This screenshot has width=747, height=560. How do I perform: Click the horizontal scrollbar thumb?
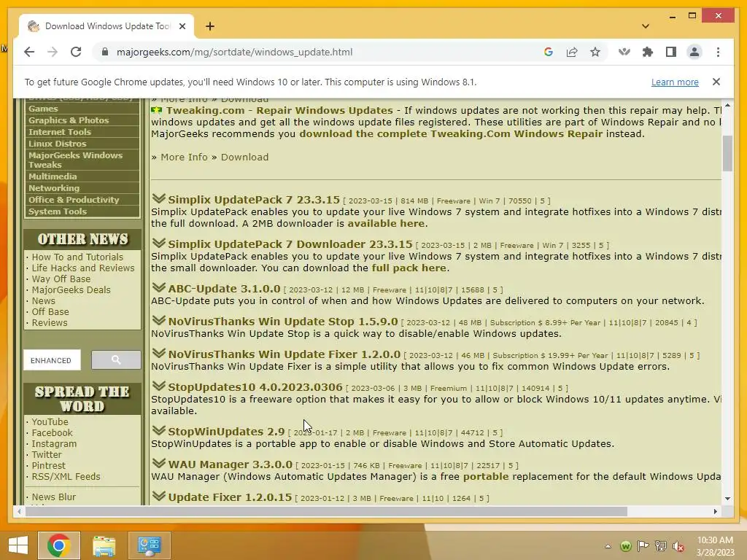point(326,511)
